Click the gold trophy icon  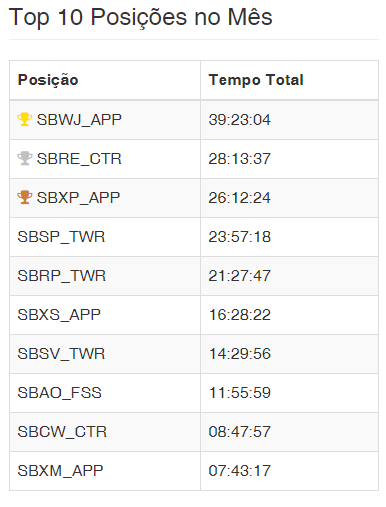(25, 119)
